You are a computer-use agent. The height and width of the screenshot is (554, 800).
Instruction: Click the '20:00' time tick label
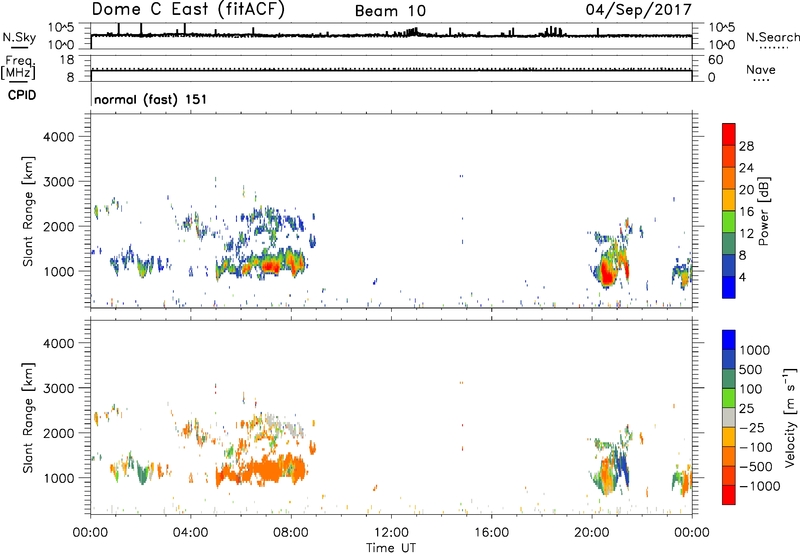(592, 533)
